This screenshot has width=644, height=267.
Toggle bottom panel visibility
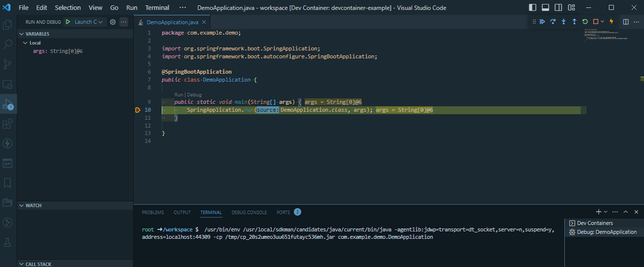click(545, 7)
